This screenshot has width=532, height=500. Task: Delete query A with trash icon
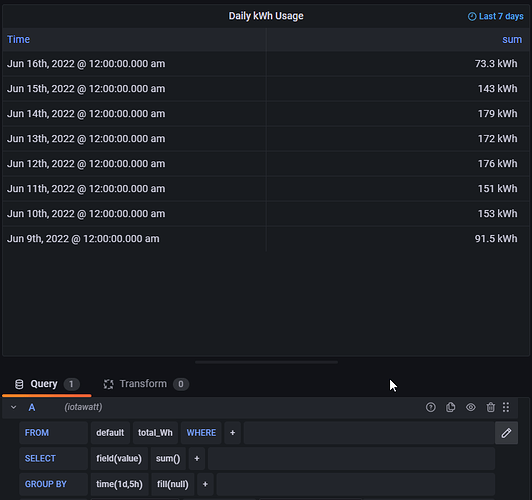[490, 407]
